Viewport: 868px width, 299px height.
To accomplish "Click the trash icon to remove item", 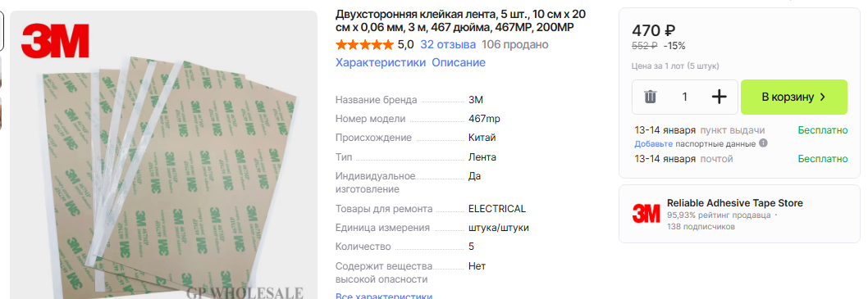I will coord(651,97).
